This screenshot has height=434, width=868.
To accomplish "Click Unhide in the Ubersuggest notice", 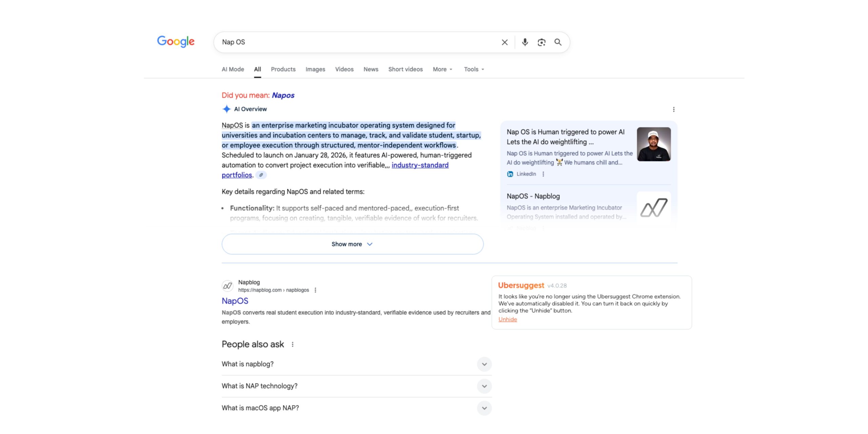I will 507,319.
